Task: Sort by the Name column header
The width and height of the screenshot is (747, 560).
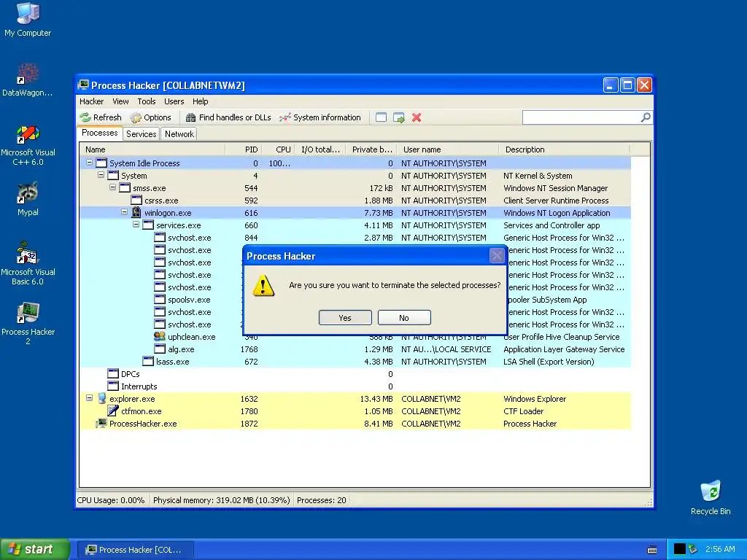Action: (x=152, y=149)
